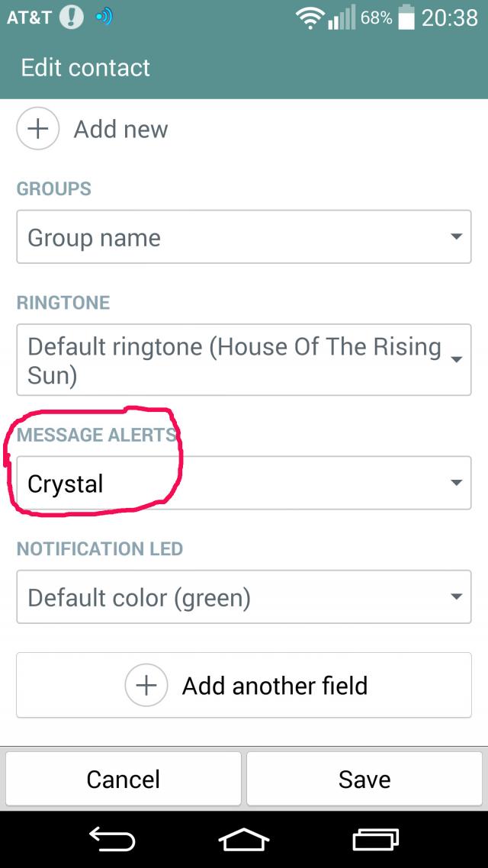Save the contact changes
The width and height of the screenshot is (488, 868).
[364, 779]
